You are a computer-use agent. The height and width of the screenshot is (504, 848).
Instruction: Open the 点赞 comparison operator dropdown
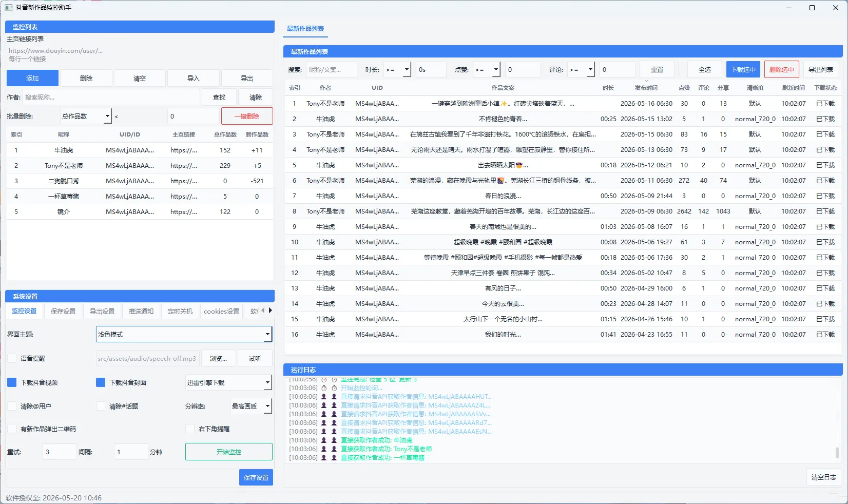point(487,70)
